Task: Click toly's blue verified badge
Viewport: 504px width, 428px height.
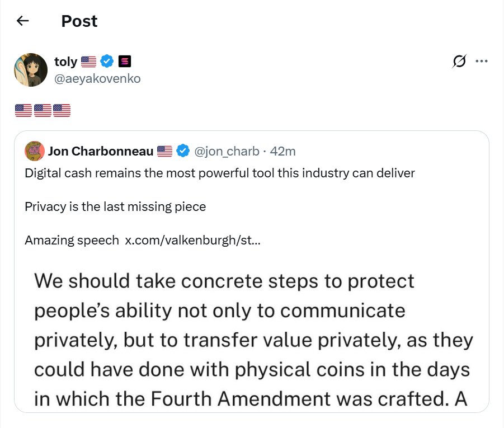Action: click(x=107, y=61)
